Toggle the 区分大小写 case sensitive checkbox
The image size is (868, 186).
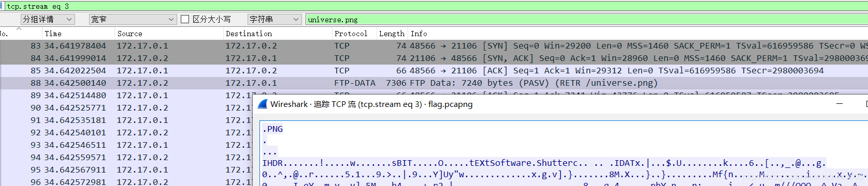click(185, 19)
